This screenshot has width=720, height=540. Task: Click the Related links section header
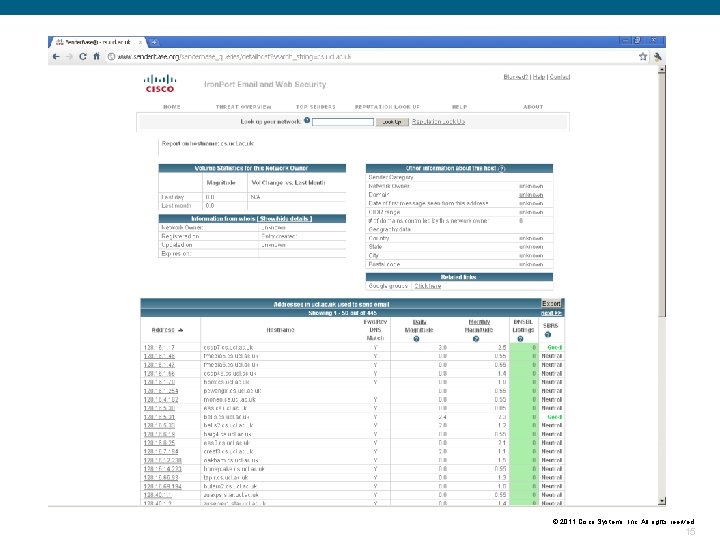pos(459,277)
